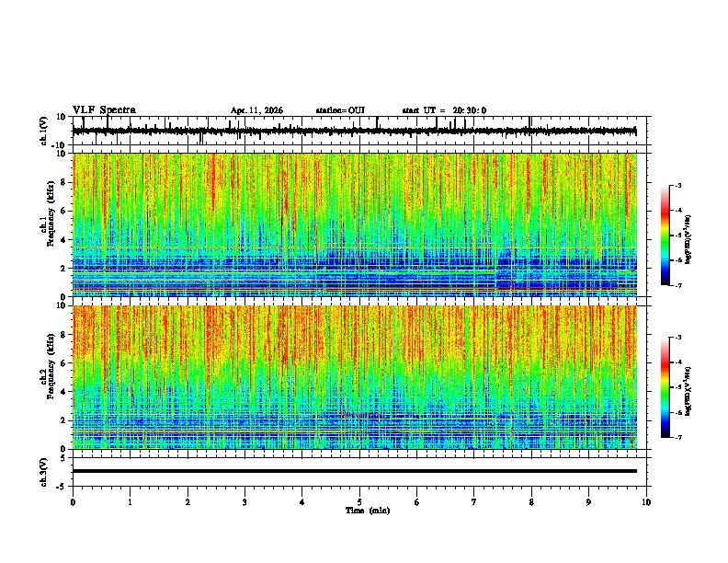
Task: Click the "-3" label on ch.1 colorbar
Action: click(677, 185)
